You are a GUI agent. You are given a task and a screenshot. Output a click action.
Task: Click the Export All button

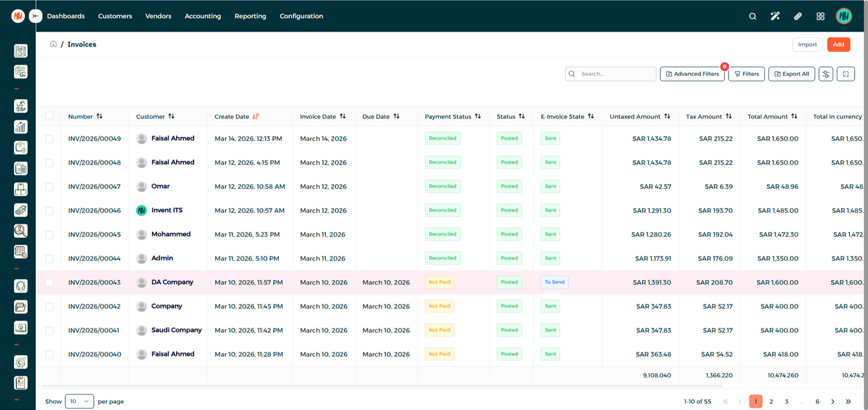click(x=791, y=74)
